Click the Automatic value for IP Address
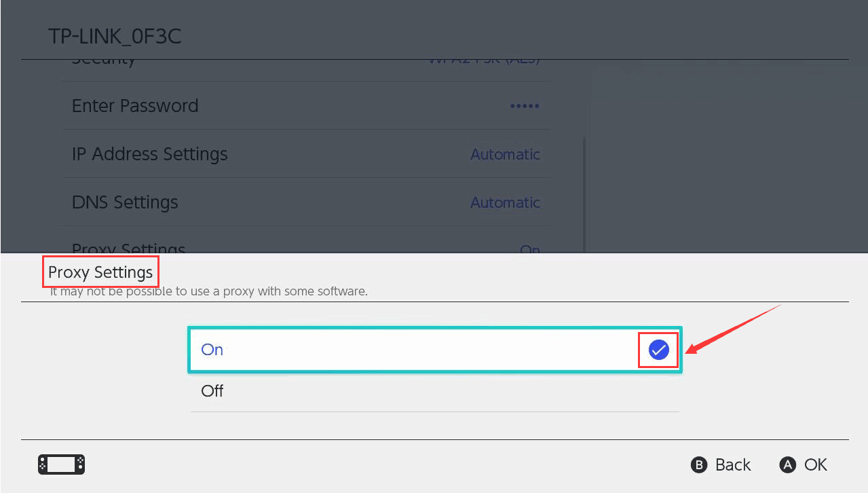868x493 pixels. point(505,155)
